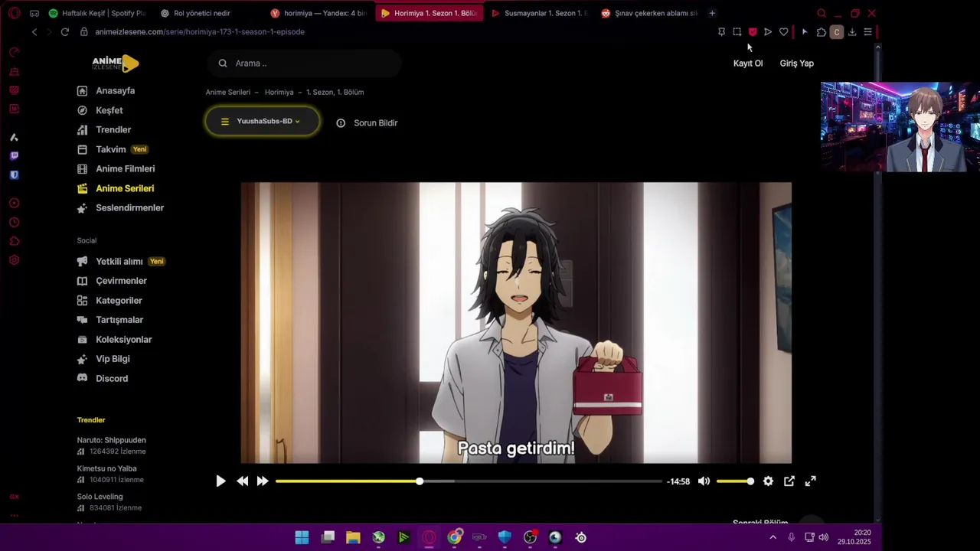Click the Arama search field
Viewport: 980px width, 551px height.
[x=304, y=64]
